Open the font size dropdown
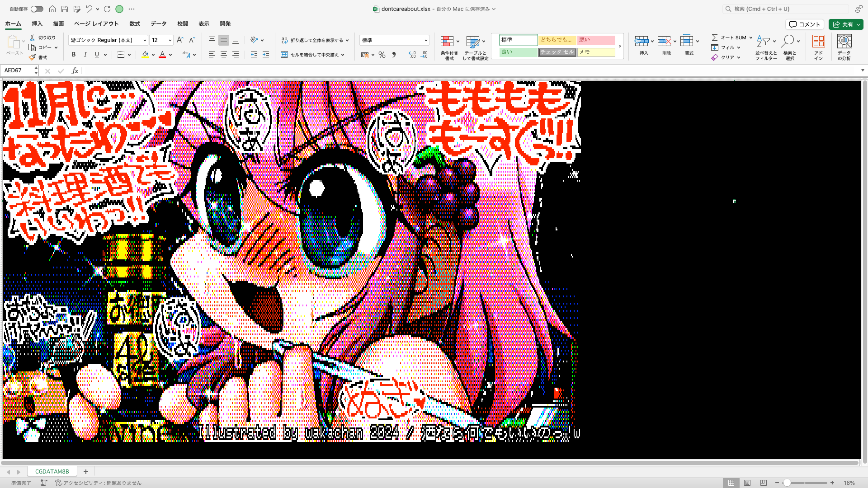This screenshot has height=488, width=868. pos(170,41)
